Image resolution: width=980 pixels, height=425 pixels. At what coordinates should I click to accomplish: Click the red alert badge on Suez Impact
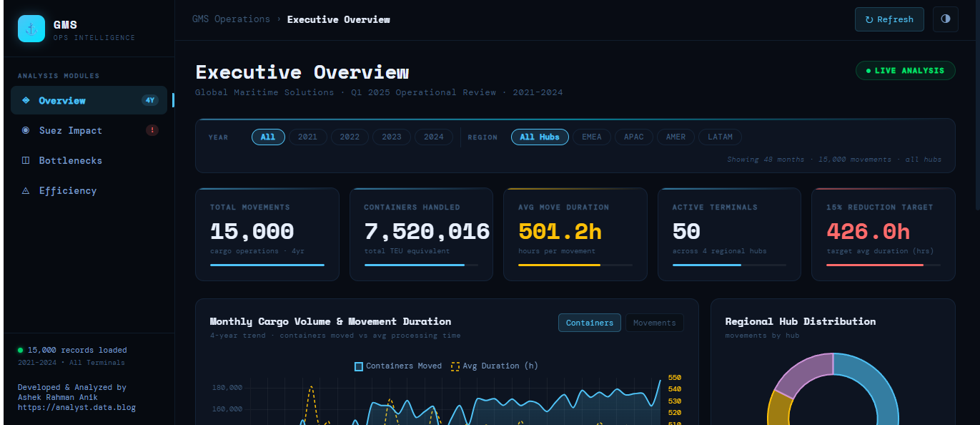coord(152,130)
